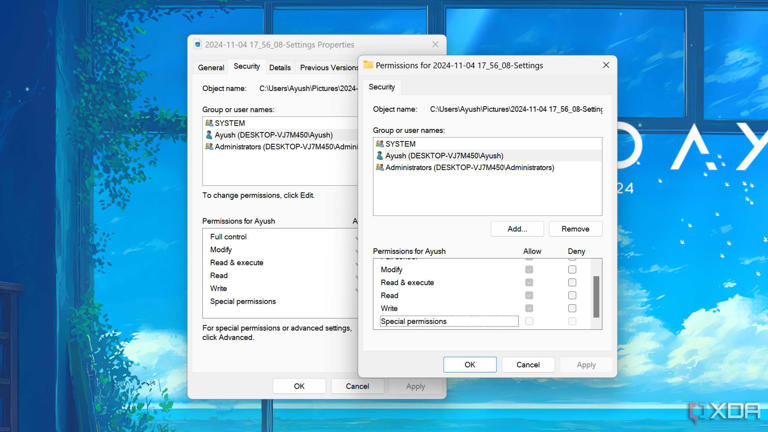This screenshot has height=432, width=768.
Task: Select SYSTEM group icon in Permissions dialog
Action: (380, 144)
